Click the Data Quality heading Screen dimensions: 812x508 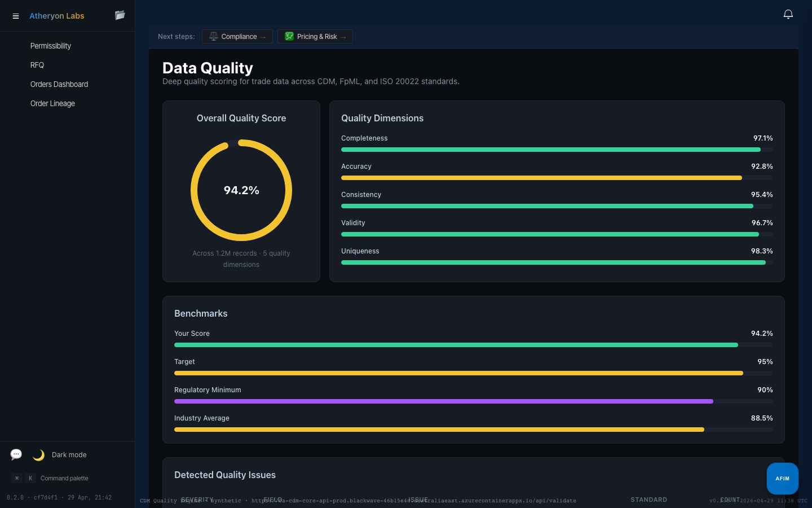tap(208, 68)
